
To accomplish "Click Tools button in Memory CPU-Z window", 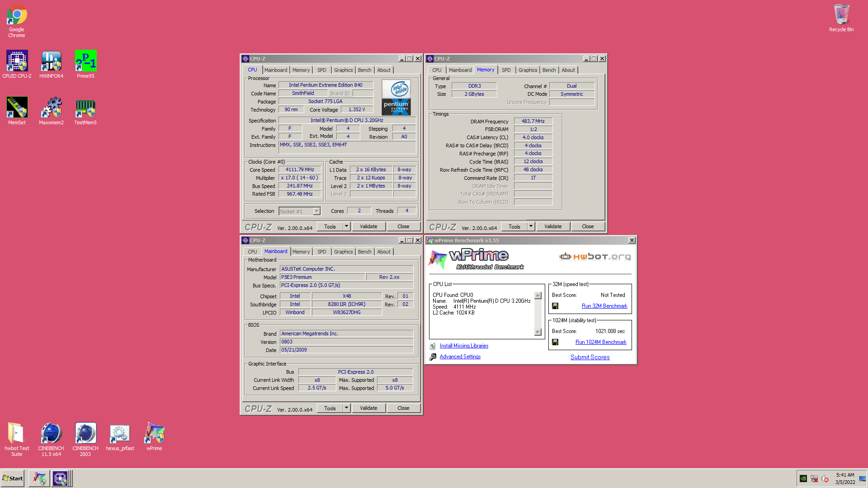I will click(x=514, y=226).
